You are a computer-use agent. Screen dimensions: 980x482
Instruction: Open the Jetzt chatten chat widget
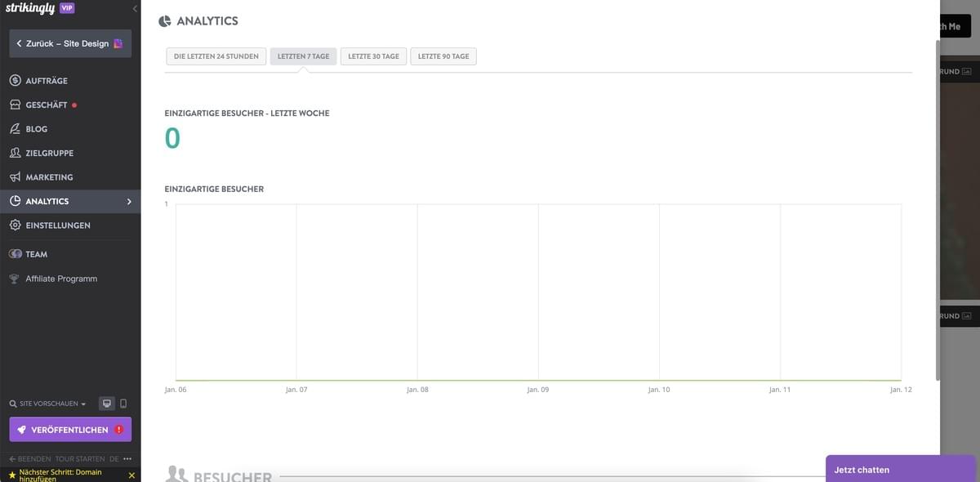pyautogui.click(x=902, y=469)
